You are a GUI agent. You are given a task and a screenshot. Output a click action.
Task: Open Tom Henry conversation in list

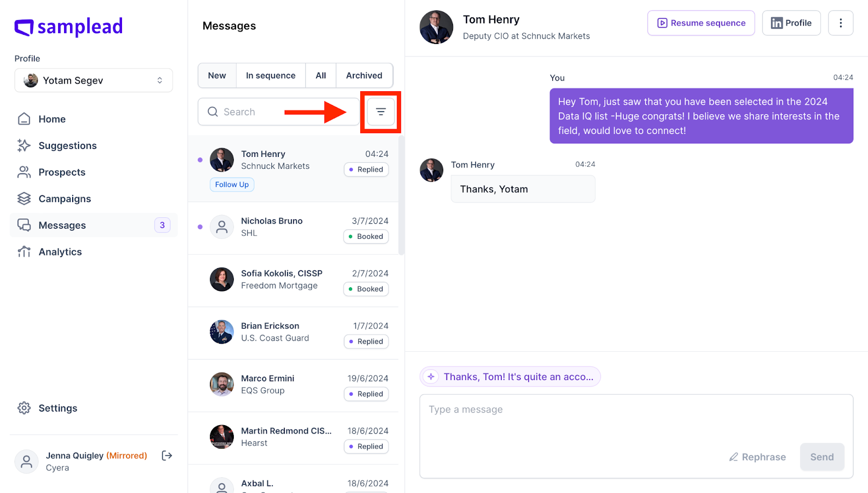293,169
